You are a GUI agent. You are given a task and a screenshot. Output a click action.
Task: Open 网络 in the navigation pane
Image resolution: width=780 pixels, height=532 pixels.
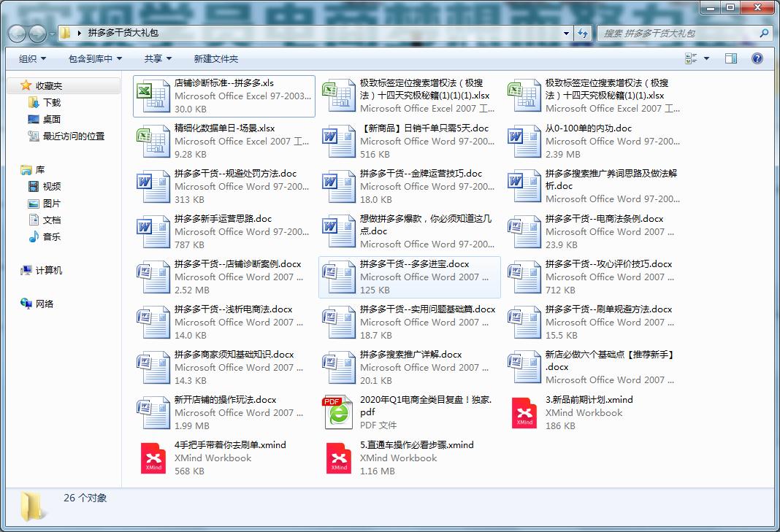[45, 304]
